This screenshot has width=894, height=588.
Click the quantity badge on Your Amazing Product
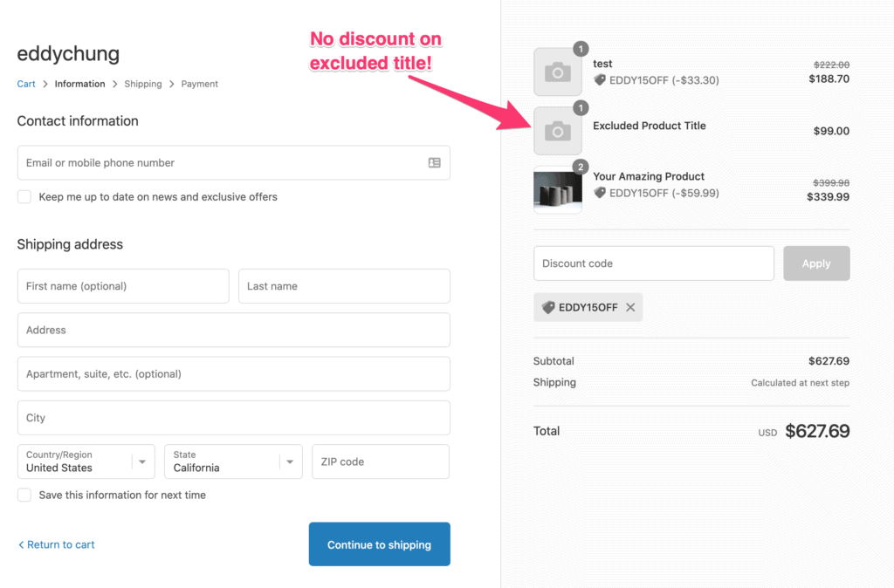580,167
